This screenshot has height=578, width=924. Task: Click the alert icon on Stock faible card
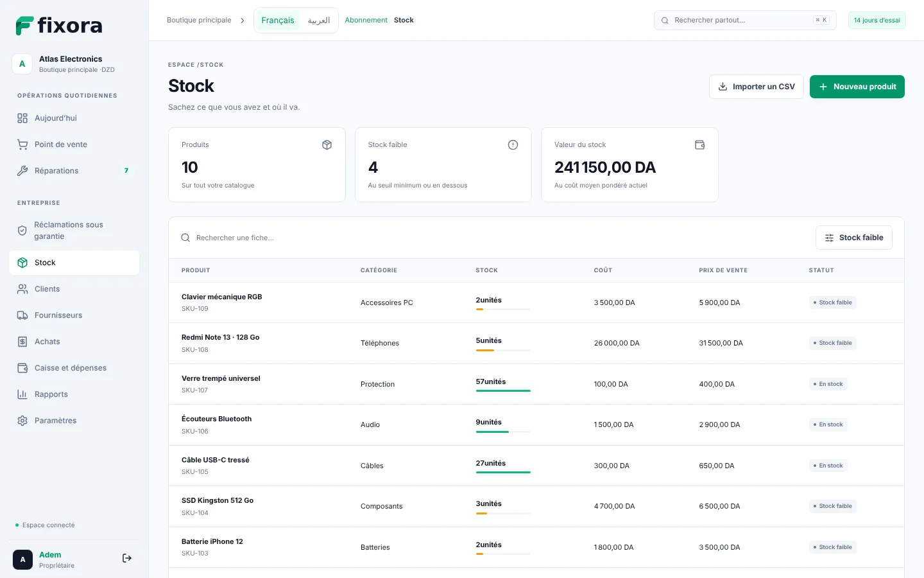point(513,145)
